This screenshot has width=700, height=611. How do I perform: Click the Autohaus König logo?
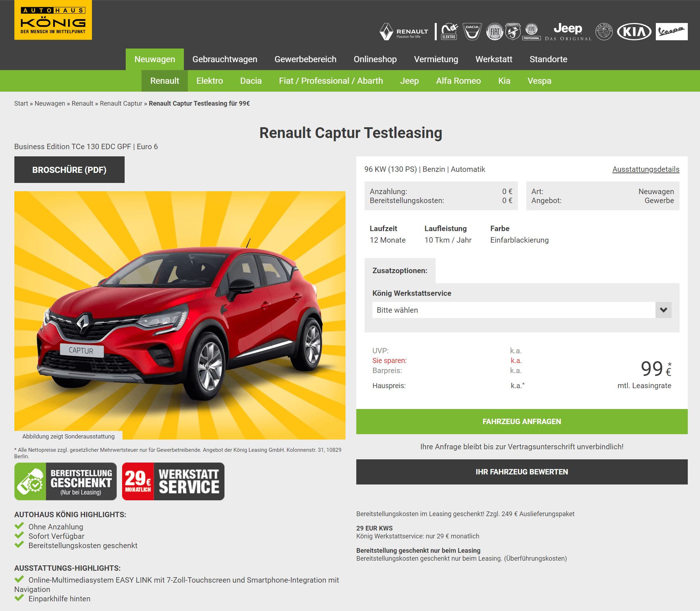[x=53, y=20]
